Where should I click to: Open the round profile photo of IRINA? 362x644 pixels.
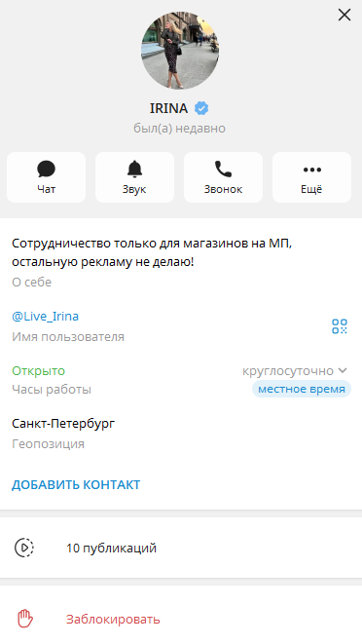(180, 51)
